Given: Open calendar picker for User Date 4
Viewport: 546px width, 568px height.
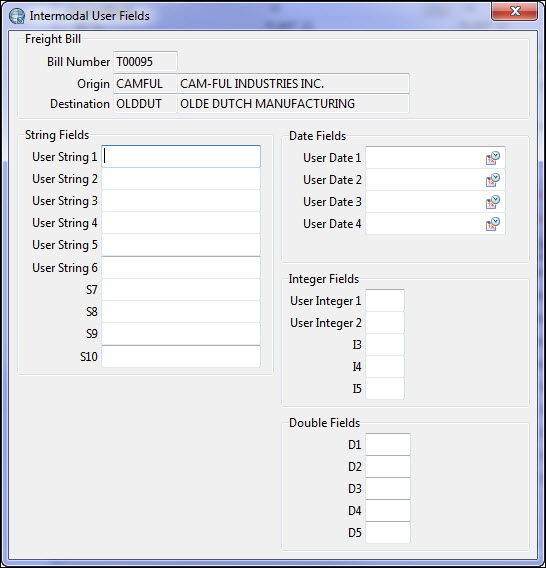Looking at the screenshot, I should [493, 224].
